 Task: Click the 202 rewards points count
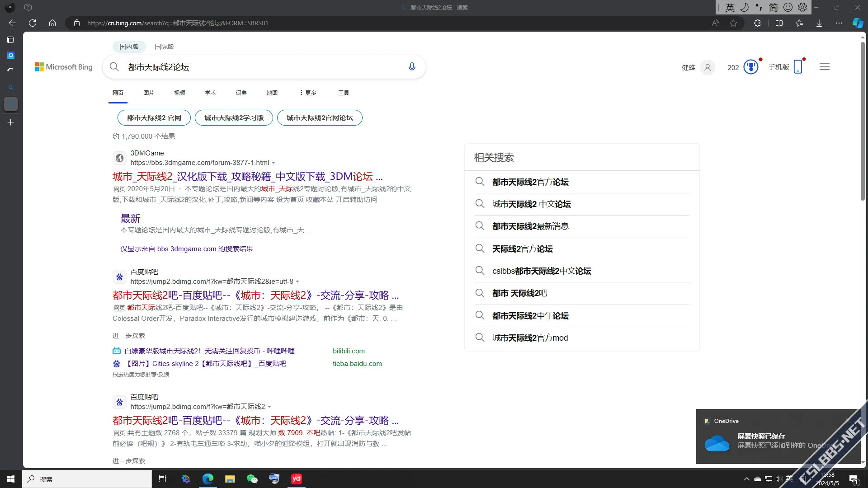(x=733, y=67)
